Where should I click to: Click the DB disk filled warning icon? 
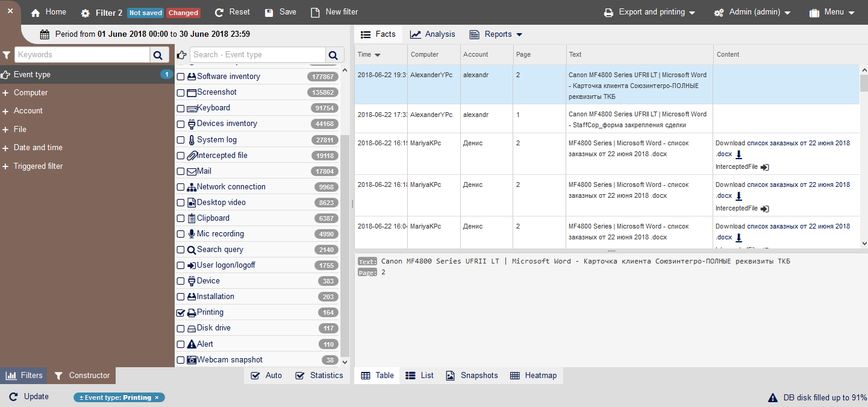pos(773,398)
